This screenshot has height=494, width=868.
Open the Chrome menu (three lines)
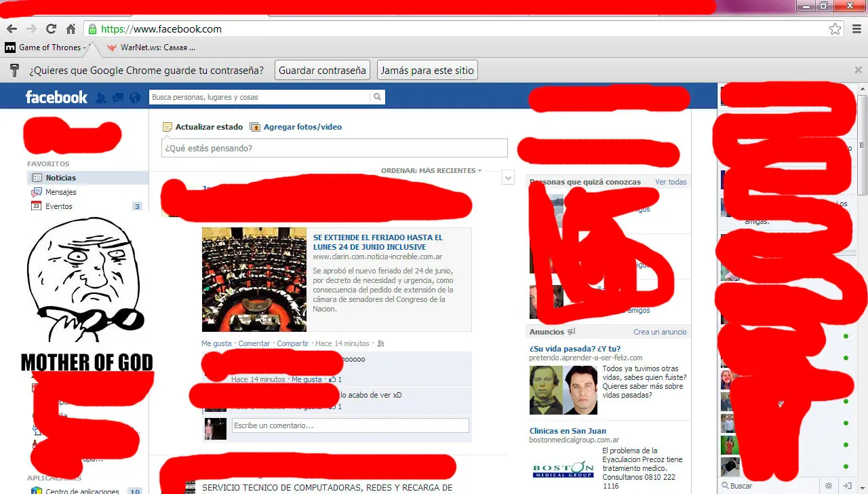coord(855,29)
